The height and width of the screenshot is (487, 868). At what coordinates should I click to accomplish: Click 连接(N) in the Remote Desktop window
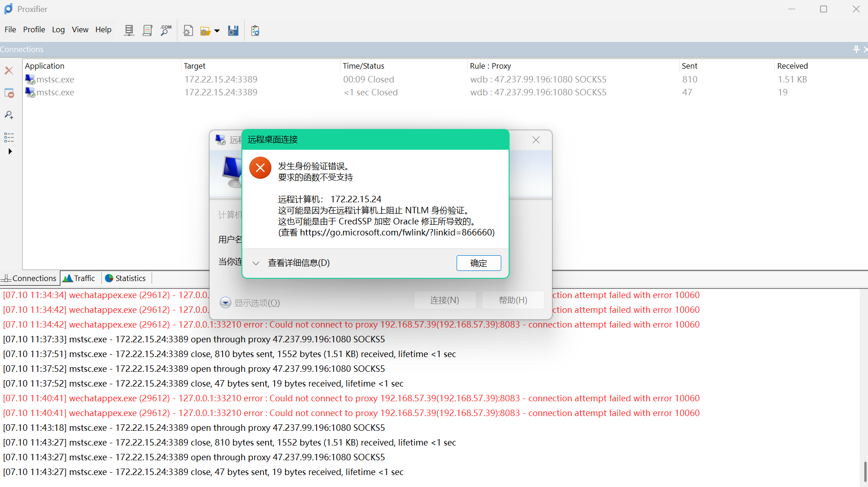point(445,300)
